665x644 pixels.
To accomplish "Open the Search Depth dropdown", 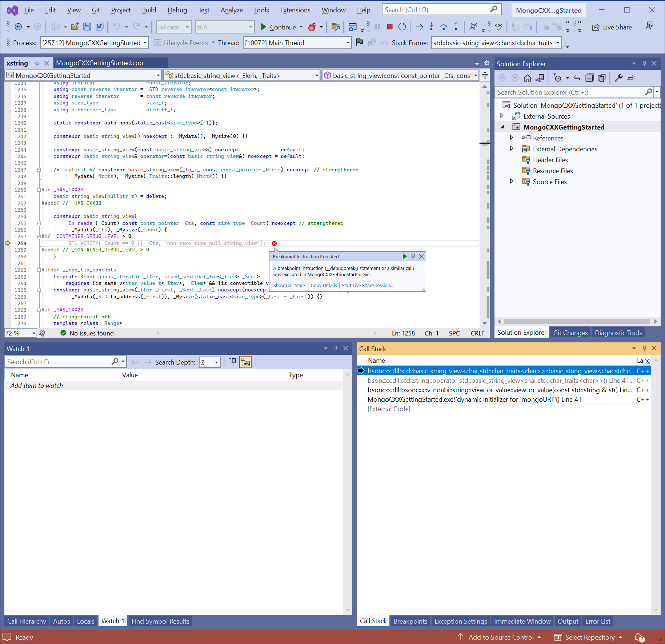I will [216, 362].
